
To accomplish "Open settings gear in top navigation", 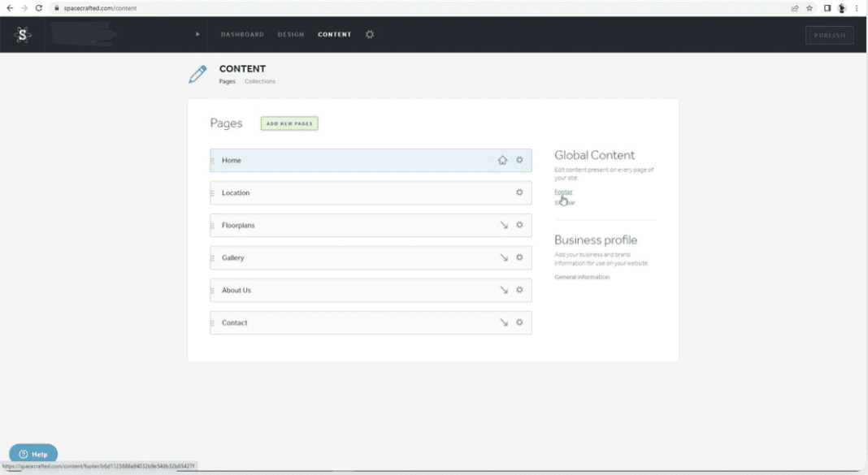I will pyautogui.click(x=370, y=35).
